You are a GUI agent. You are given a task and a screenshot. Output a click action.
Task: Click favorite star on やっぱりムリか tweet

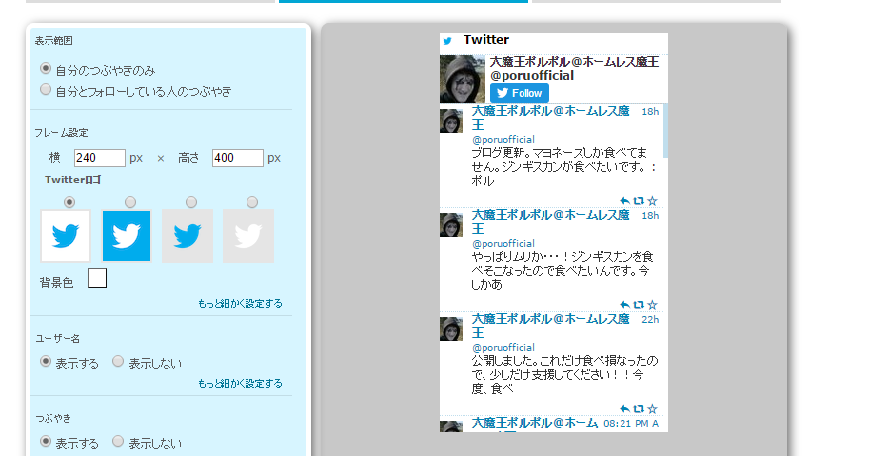(x=652, y=305)
